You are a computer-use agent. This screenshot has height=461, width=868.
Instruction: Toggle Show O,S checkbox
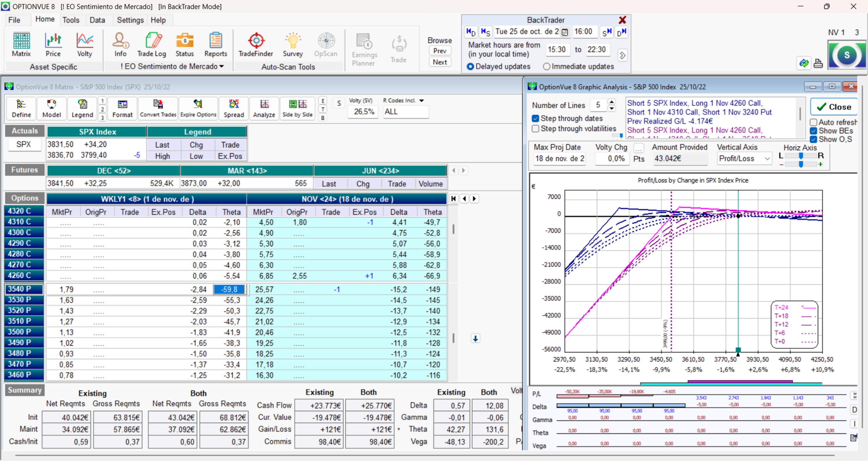pos(813,139)
